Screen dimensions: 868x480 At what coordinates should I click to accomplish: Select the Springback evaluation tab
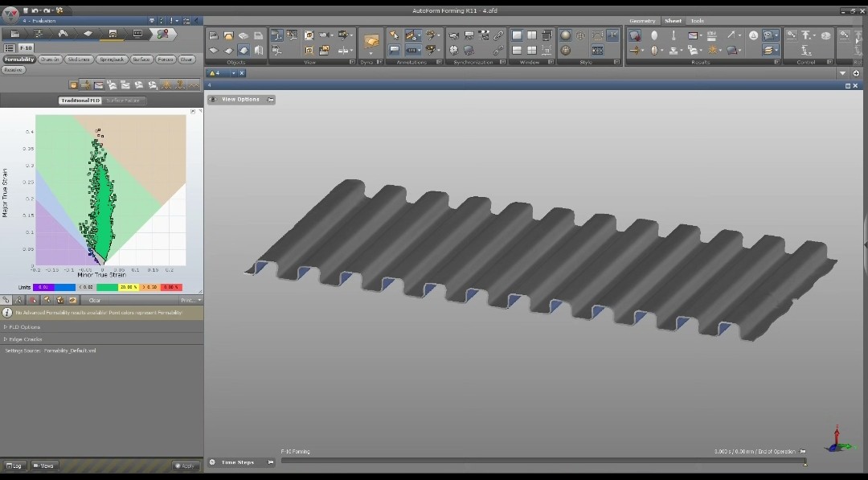pos(112,59)
